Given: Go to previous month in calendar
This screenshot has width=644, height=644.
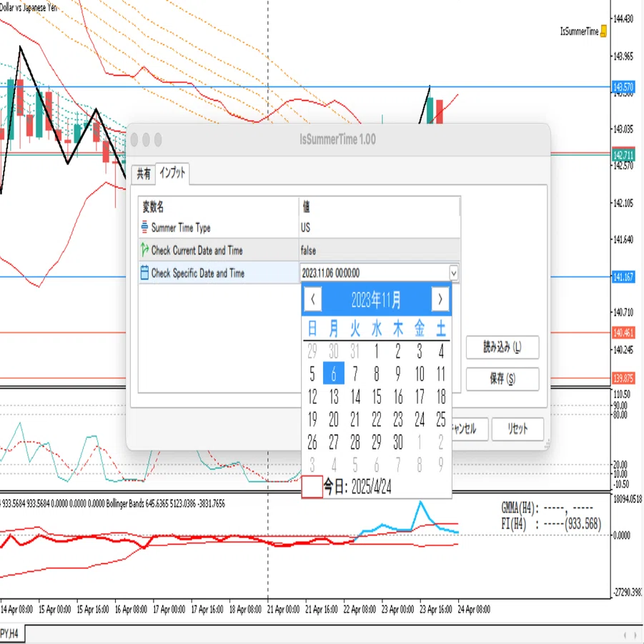Looking at the screenshot, I should 313,299.
